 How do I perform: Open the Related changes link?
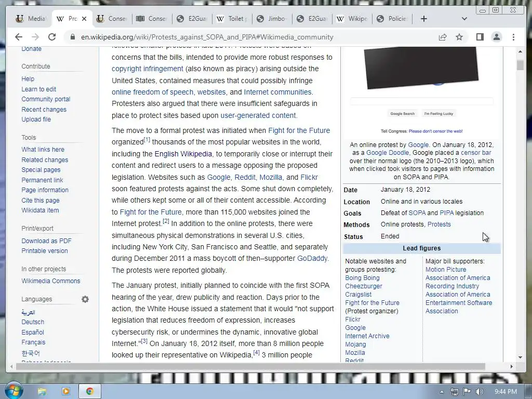[45, 160]
